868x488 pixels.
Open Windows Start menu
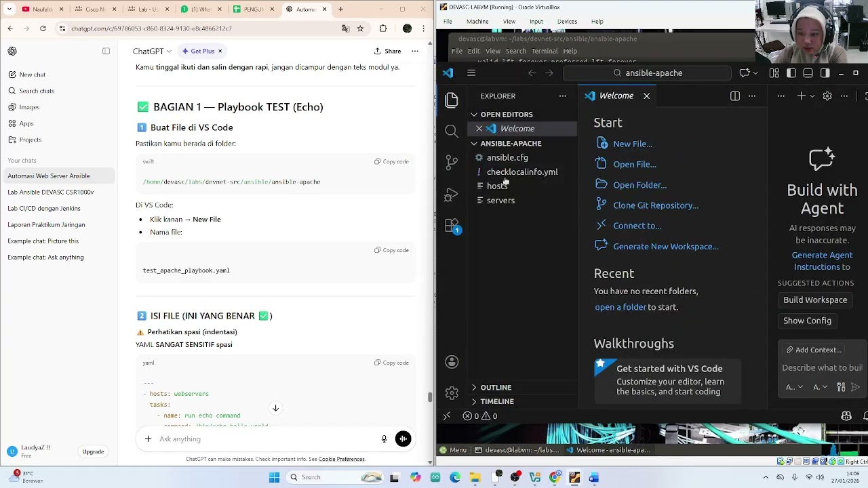(274, 478)
